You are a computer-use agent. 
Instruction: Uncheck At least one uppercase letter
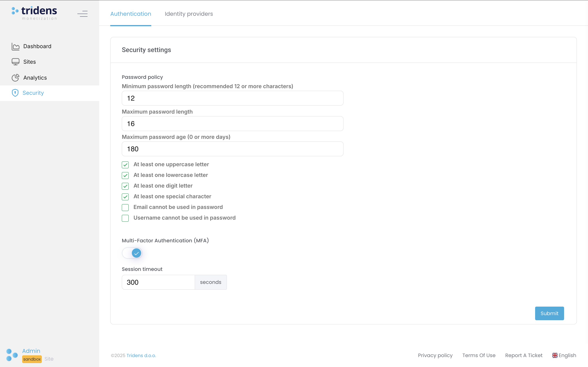pyautogui.click(x=125, y=165)
